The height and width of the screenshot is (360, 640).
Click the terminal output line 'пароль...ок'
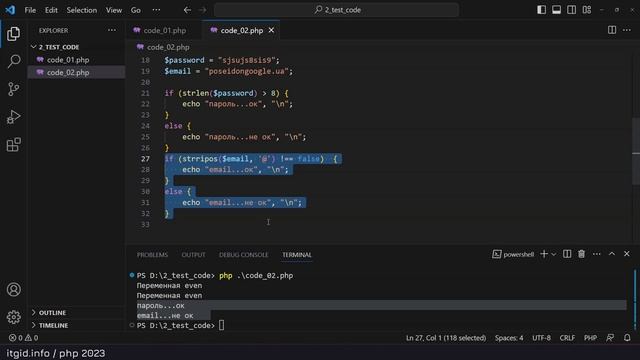click(x=160, y=305)
